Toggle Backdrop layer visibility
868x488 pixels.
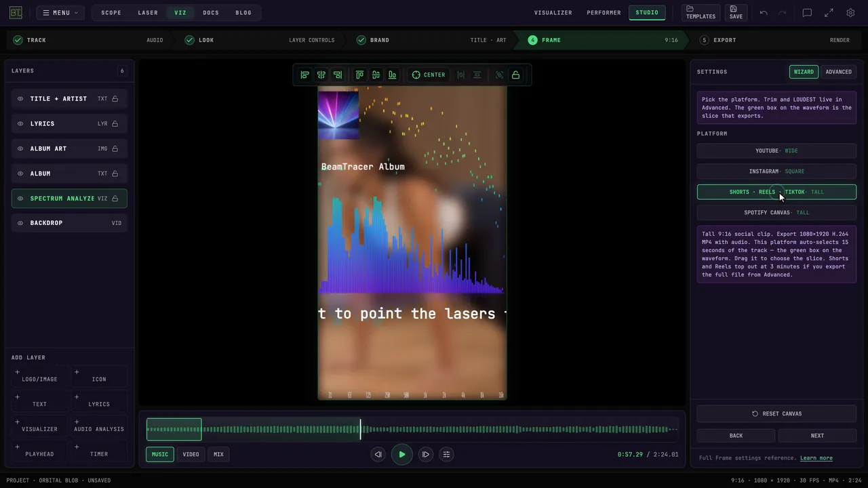point(20,223)
